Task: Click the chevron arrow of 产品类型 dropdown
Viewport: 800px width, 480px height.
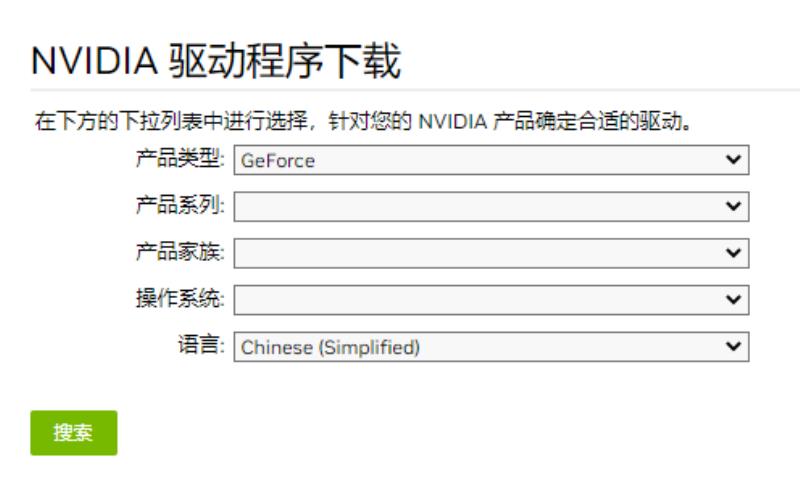Action: pyautogui.click(x=733, y=160)
